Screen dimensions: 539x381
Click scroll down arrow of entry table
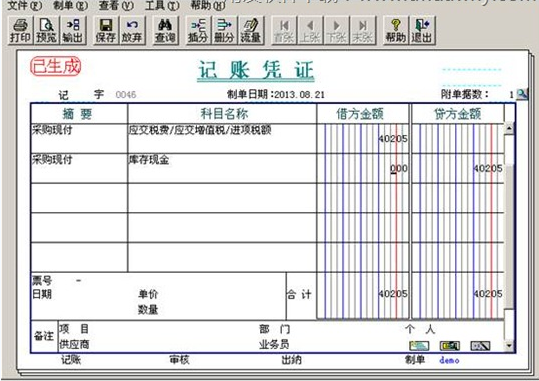[x=509, y=345]
